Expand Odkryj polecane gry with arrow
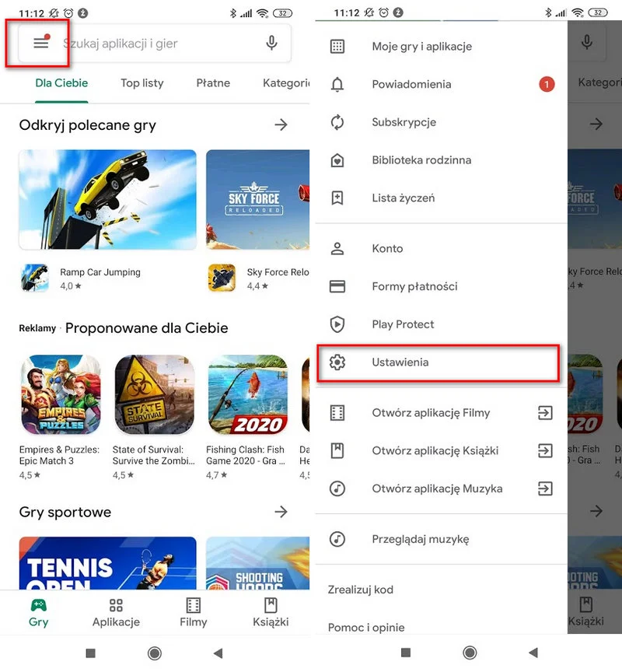This screenshot has height=672, width=622. (x=281, y=124)
